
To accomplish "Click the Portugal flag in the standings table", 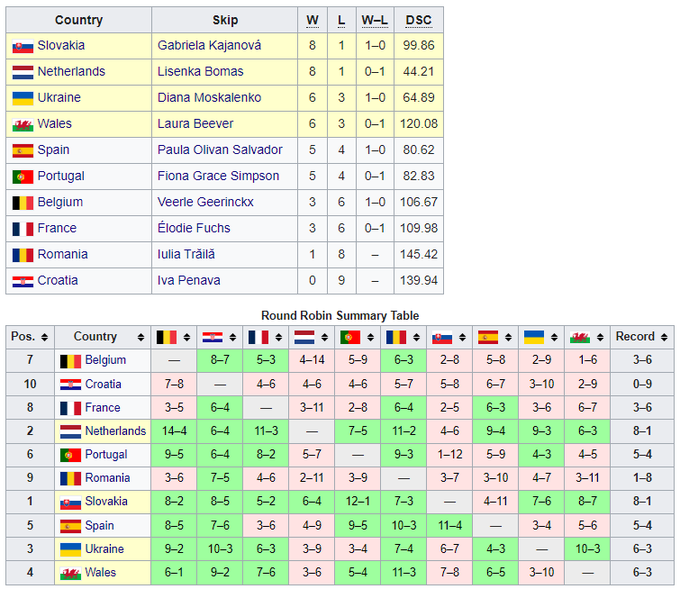I will (22, 176).
